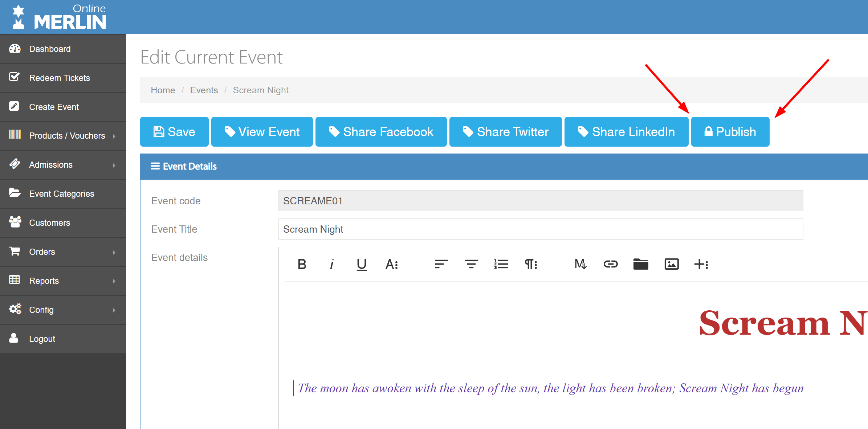Open file manager folder icon in editor

click(640, 264)
